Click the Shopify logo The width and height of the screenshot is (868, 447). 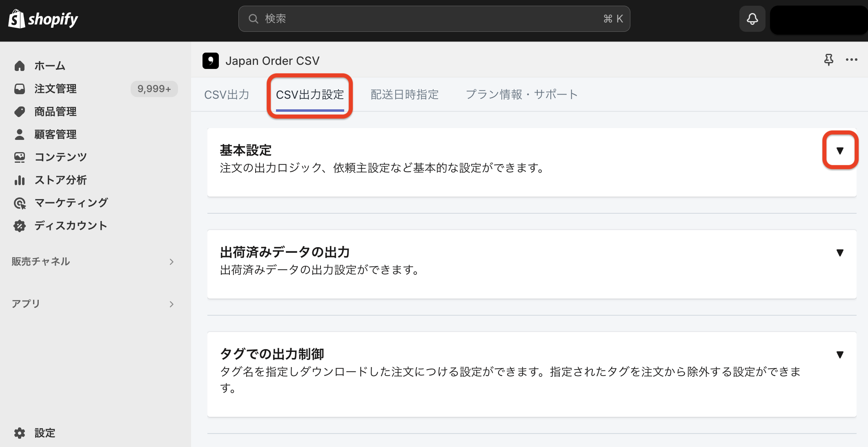click(x=43, y=19)
